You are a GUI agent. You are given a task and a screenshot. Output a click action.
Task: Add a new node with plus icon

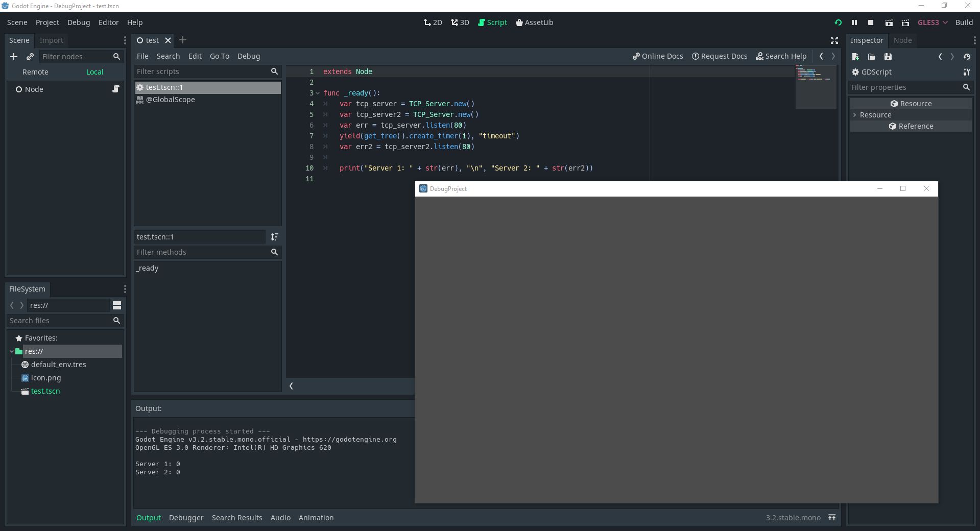click(14, 57)
